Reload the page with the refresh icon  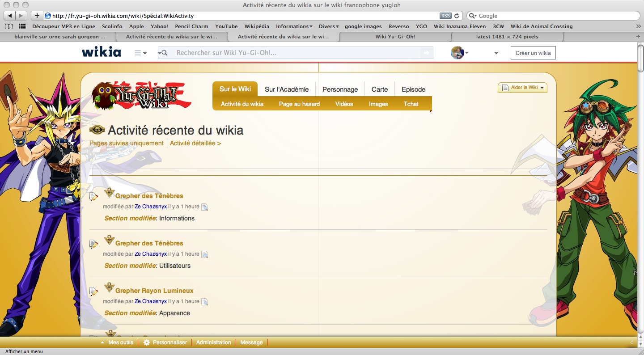[x=457, y=16]
